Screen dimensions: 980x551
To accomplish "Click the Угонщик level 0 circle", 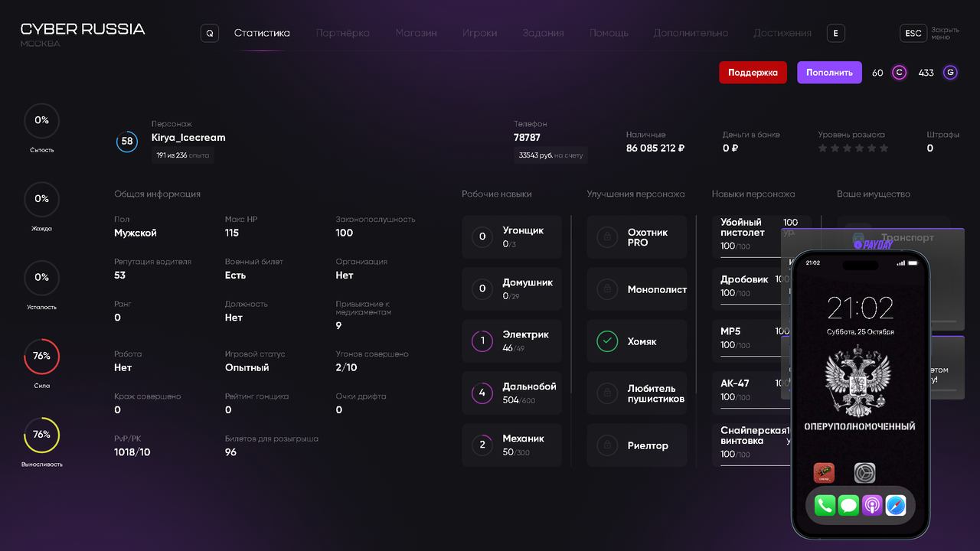I will (482, 237).
